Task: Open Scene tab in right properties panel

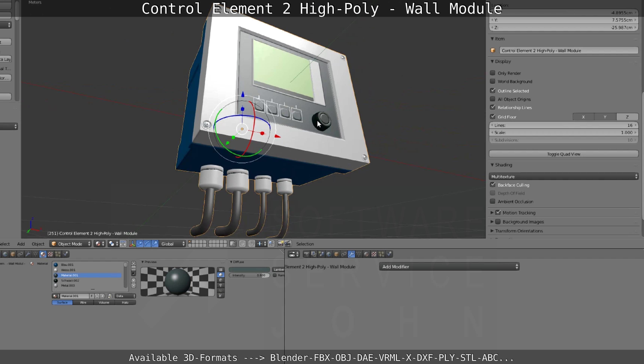Action: pos(321,254)
